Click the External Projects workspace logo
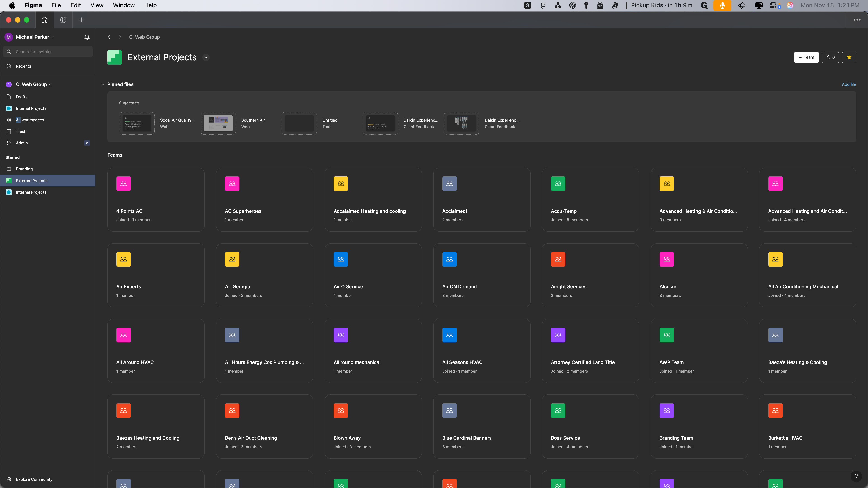This screenshot has width=868, height=488. tap(115, 57)
